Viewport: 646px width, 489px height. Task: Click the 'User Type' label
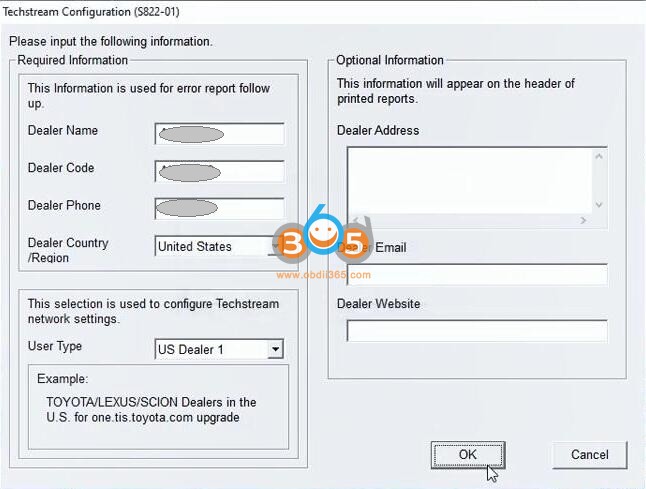click(x=55, y=346)
